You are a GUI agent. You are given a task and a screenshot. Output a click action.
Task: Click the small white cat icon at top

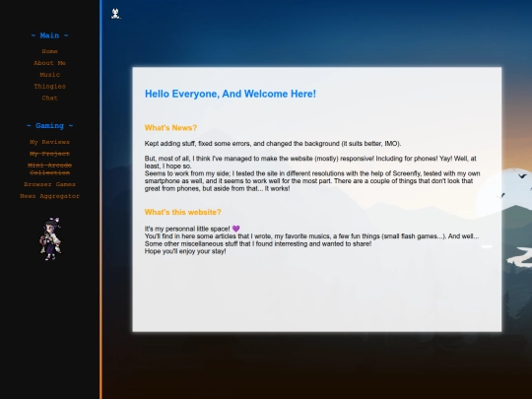coord(115,14)
